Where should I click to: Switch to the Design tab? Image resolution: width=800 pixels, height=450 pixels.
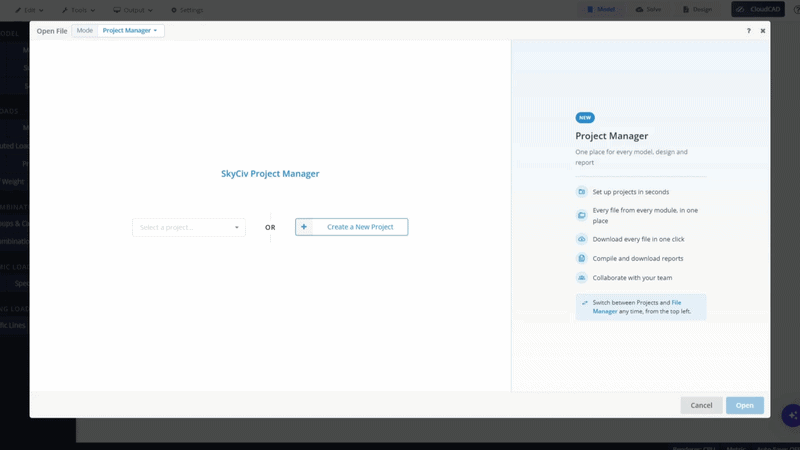697,9
